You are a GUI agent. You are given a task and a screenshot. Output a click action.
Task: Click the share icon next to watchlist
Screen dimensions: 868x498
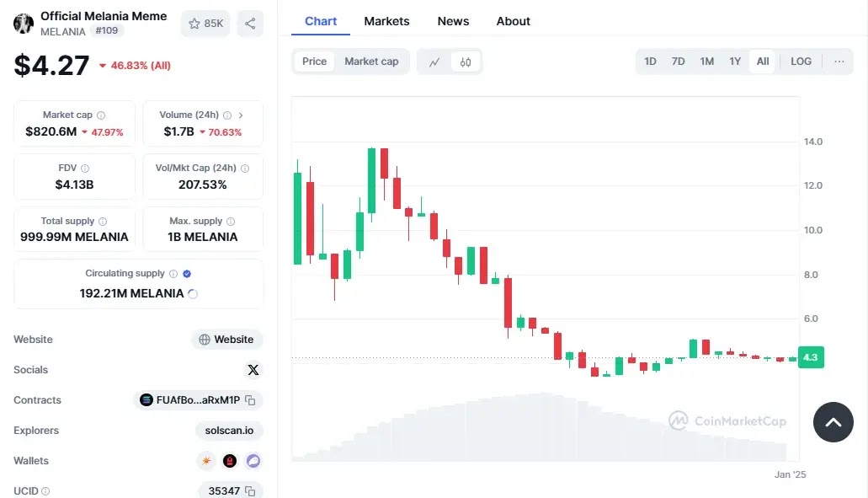click(250, 24)
